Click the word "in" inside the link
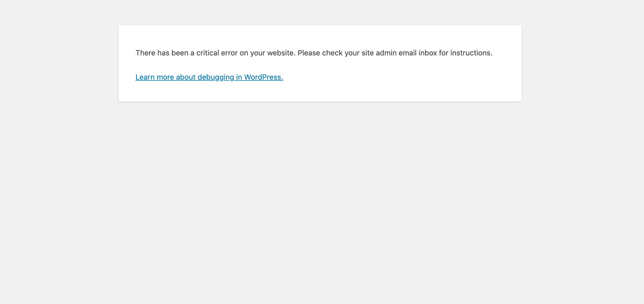Viewport: 644px width, 304px height. pyautogui.click(x=239, y=77)
